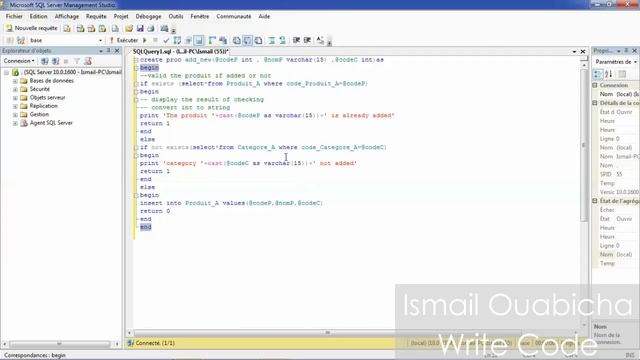Click the Save floppy disk icon
Screen dimensions: 640x360
(140, 28)
